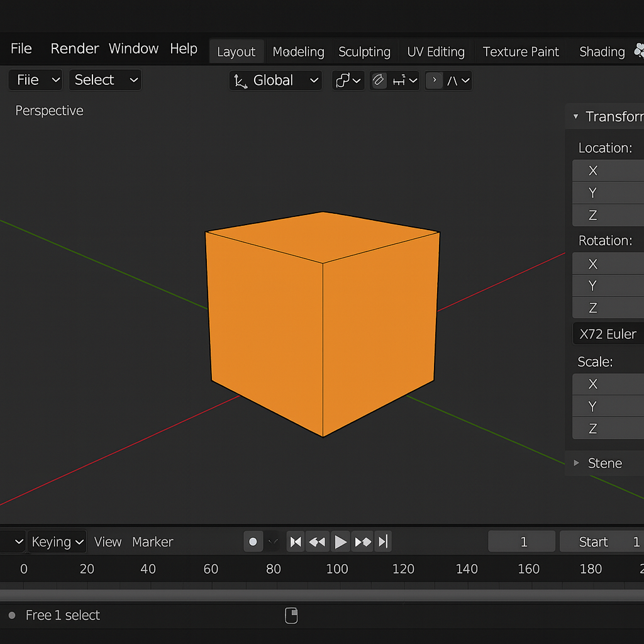Open the Fiie dropdown in viewport header

coord(35,80)
